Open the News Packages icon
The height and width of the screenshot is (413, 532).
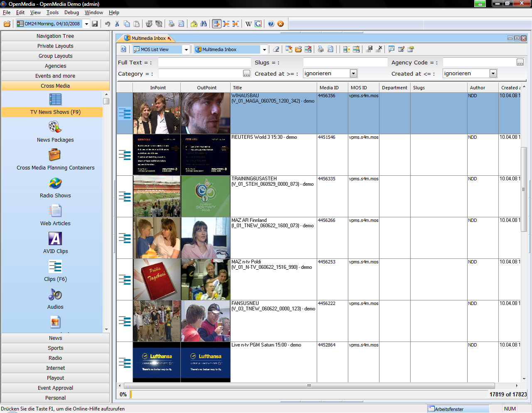pyautogui.click(x=55, y=127)
